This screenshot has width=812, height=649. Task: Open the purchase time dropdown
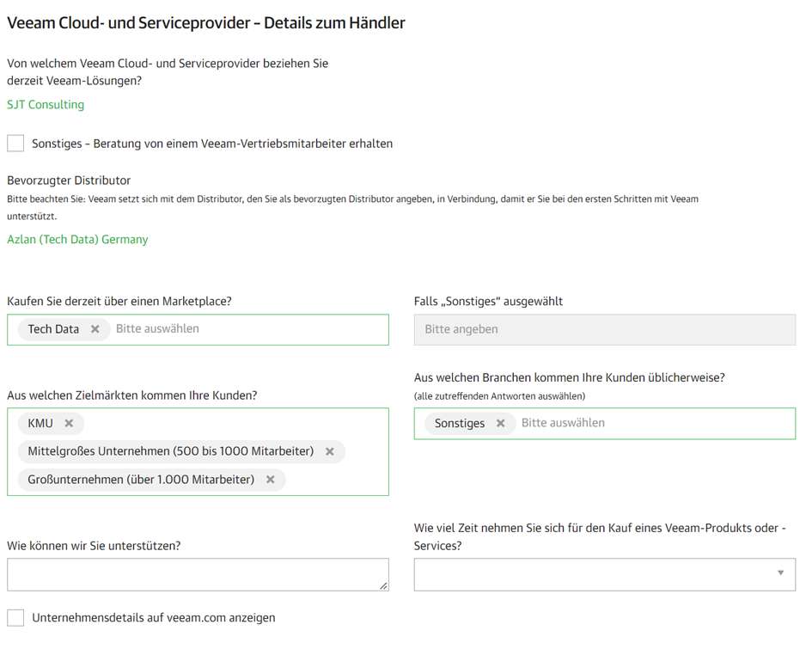pyautogui.click(x=604, y=574)
